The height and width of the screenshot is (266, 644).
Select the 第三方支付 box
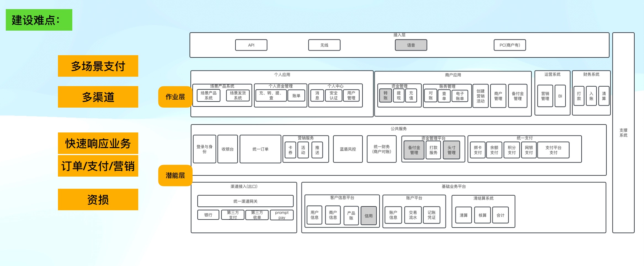[233, 215]
